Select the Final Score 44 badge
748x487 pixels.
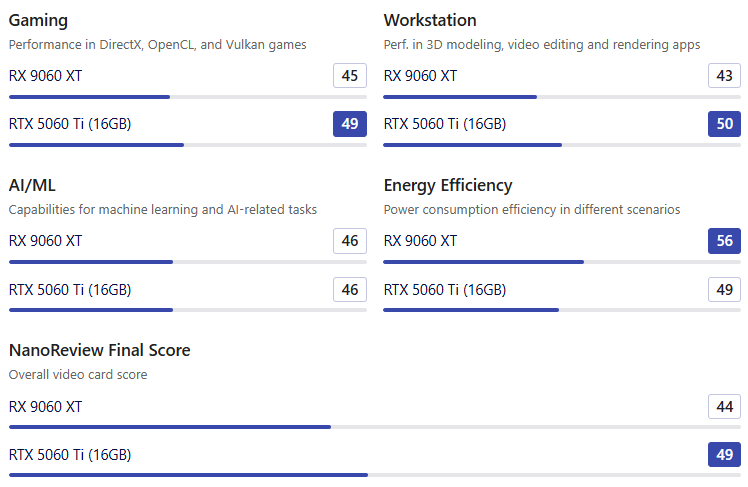[x=724, y=406]
